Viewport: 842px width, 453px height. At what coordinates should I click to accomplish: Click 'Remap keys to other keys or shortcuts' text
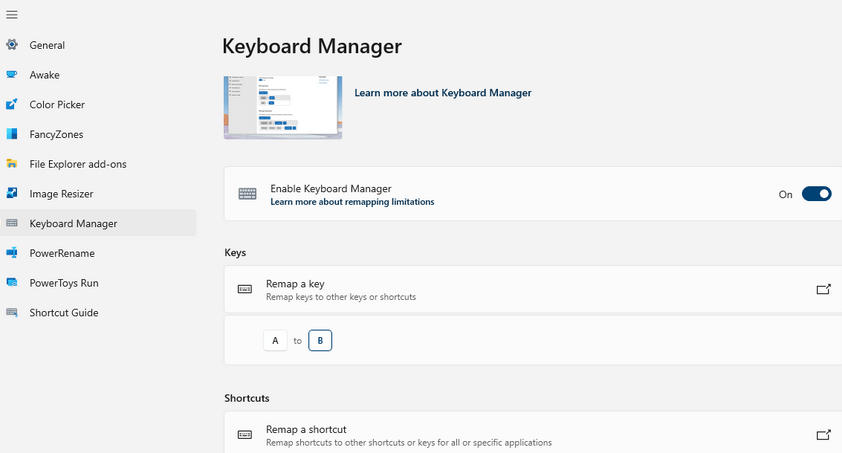(341, 297)
